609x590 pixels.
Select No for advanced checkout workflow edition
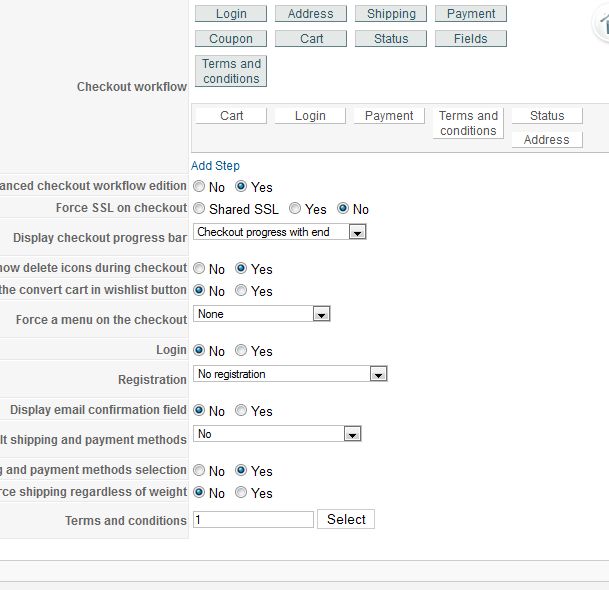coord(200,187)
